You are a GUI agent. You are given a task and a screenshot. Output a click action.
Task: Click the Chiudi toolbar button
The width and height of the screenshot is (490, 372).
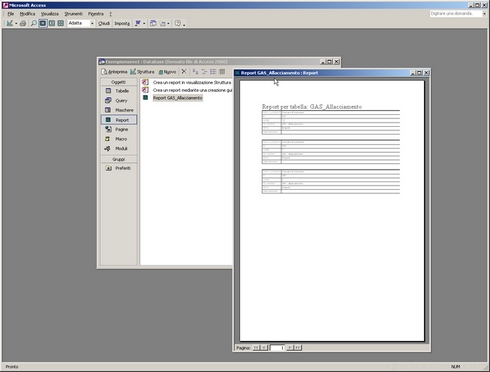click(104, 23)
